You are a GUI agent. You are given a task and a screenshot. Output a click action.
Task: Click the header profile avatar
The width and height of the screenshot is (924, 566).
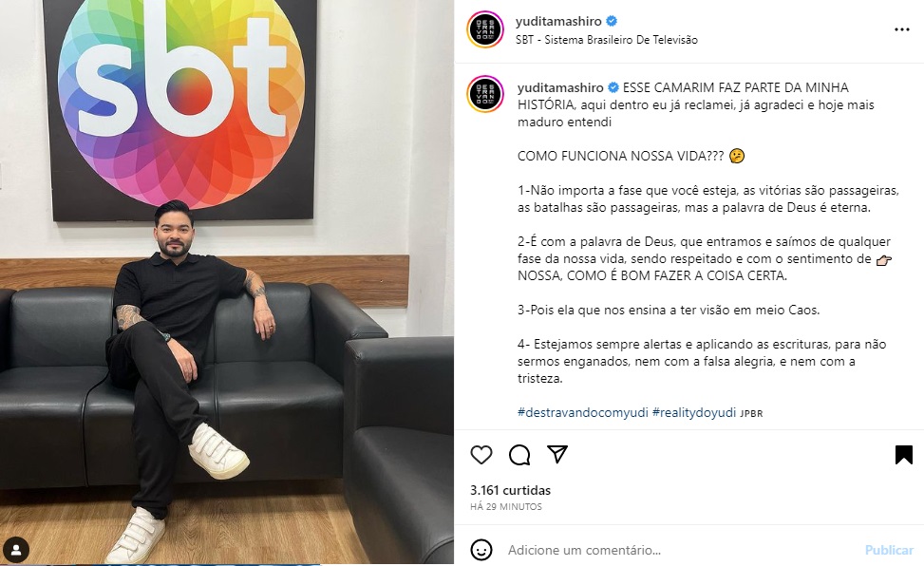pyautogui.click(x=484, y=29)
